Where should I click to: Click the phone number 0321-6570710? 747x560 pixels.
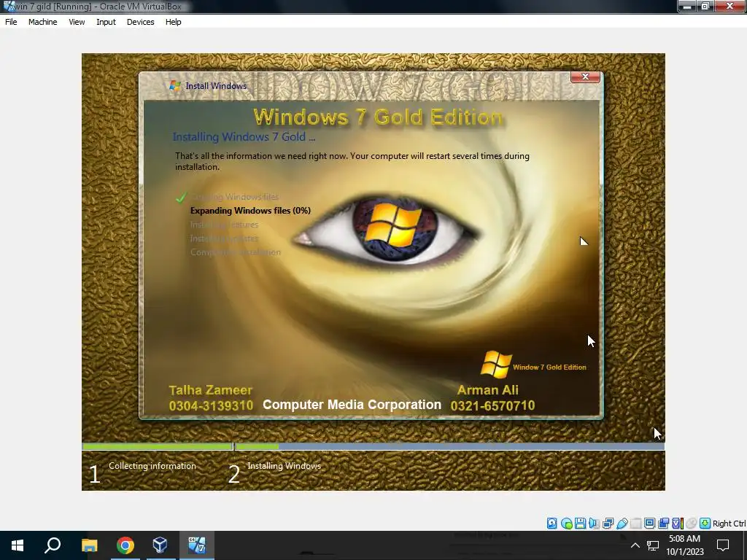[x=492, y=405]
